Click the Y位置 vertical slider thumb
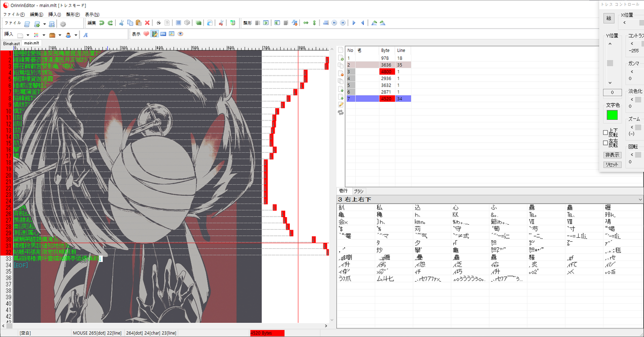This screenshot has height=337, width=644. [610, 63]
